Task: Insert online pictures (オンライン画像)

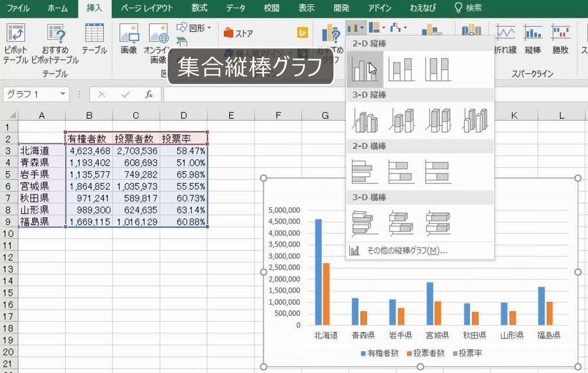Action: [x=158, y=43]
